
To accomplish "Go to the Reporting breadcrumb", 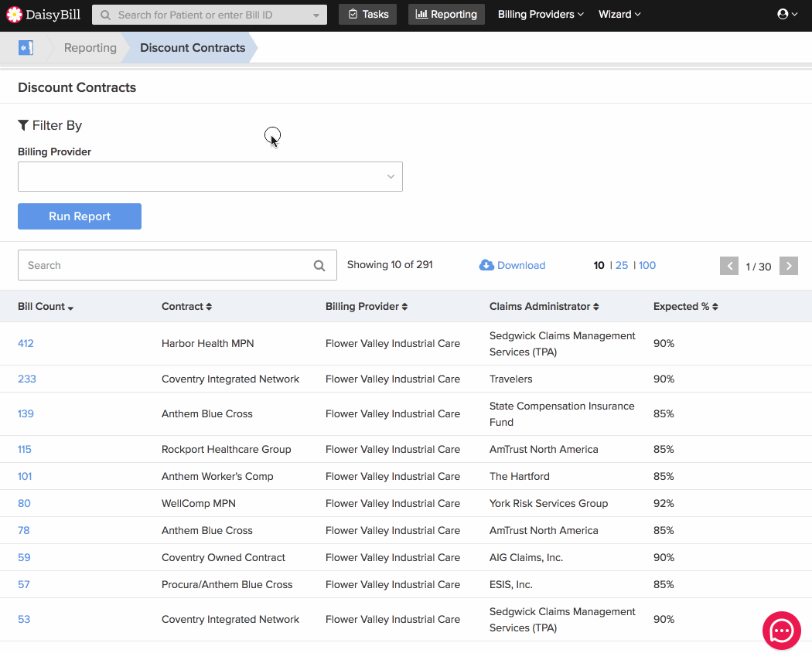I will [x=90, y=48].
